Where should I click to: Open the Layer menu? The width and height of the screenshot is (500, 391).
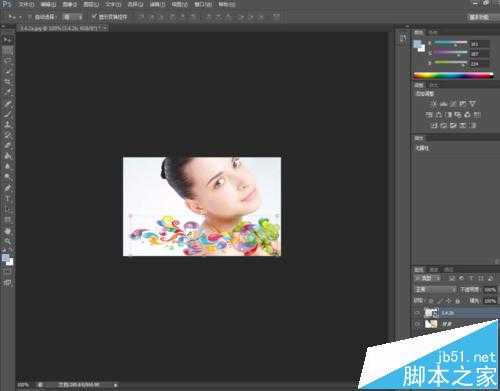coord(91,5)
